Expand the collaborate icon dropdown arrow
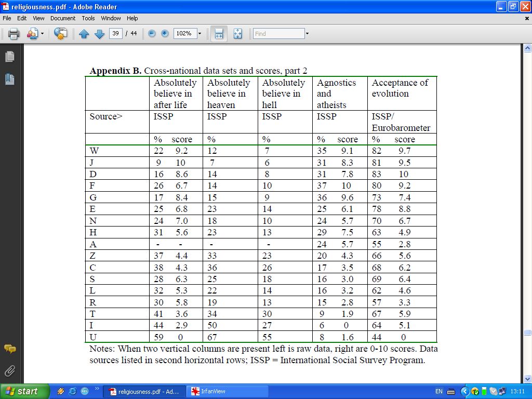 point(43,34)
